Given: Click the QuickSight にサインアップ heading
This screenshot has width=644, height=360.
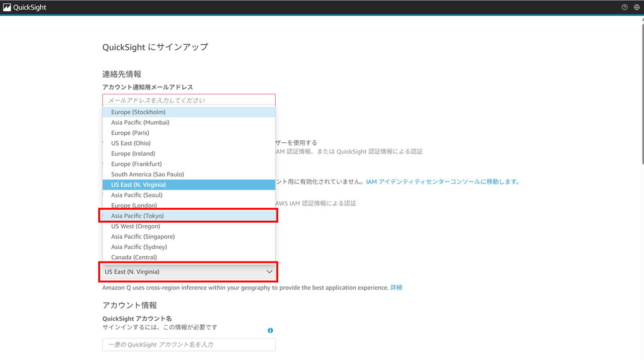Looking at the screenshot, I should pos(155,47).
